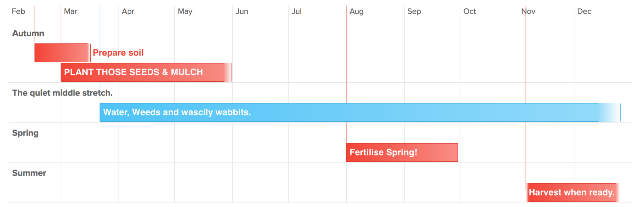Click the Feb month label
This screenshot has width=644, height=207.
(18, 11)
